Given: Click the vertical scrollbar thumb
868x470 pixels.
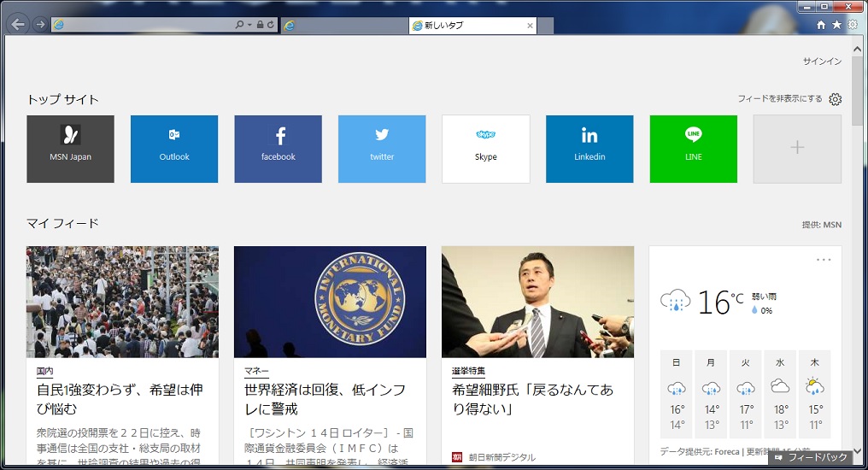Looking at the screenshot, I should [x=857, y=91].
